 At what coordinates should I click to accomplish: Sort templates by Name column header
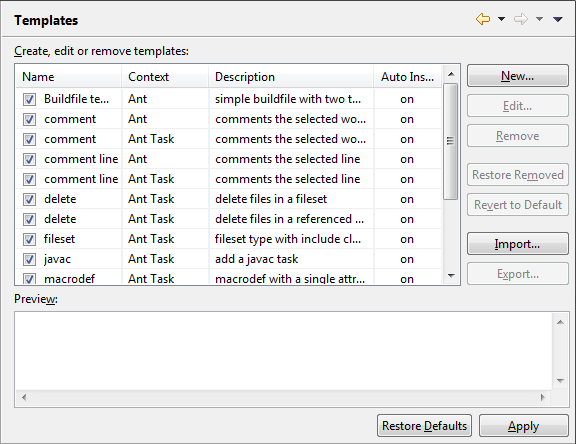[69, 77]
